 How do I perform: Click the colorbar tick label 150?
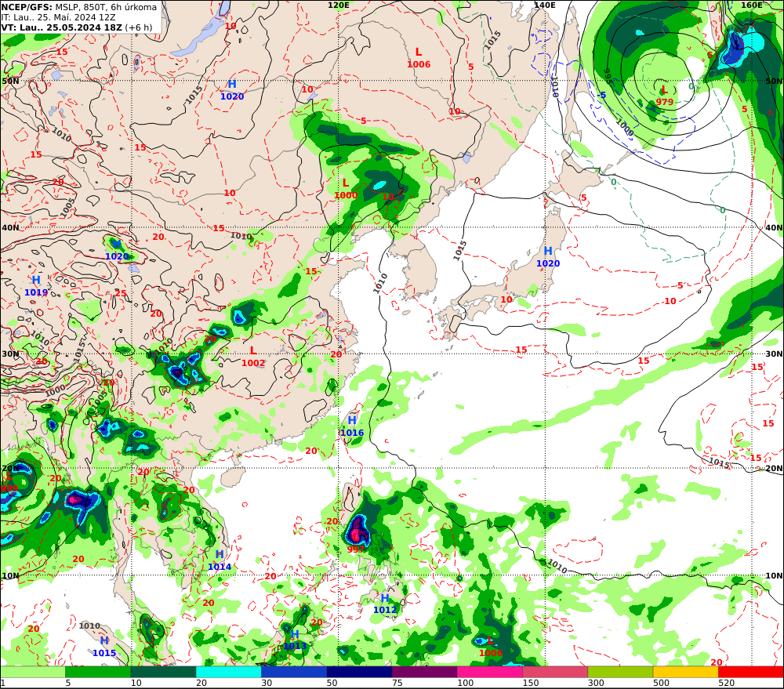point(531,683)
